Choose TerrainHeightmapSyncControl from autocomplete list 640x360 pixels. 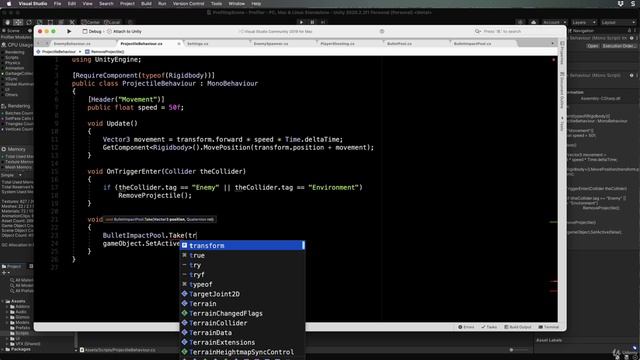(x=242, y=352)
